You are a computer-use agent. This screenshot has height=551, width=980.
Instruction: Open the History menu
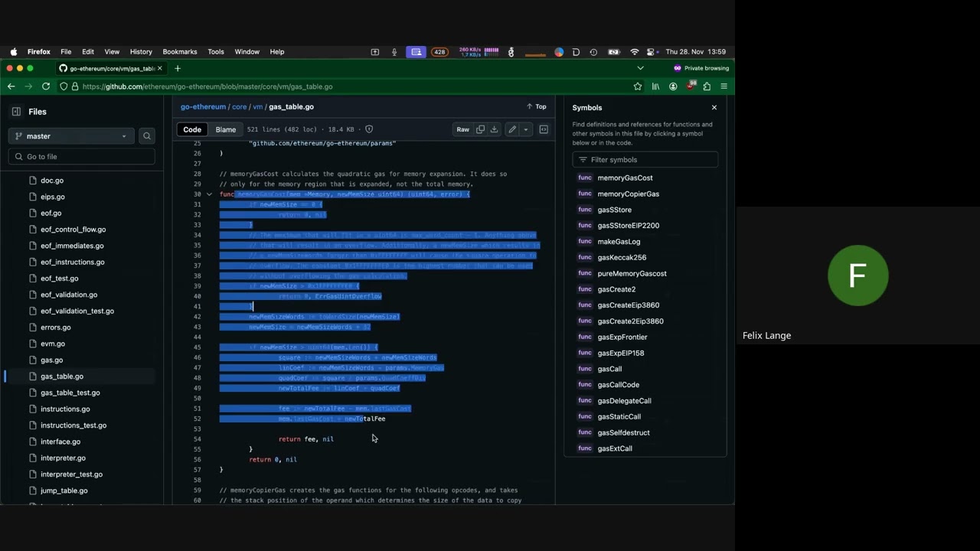[x=141, y=52]
